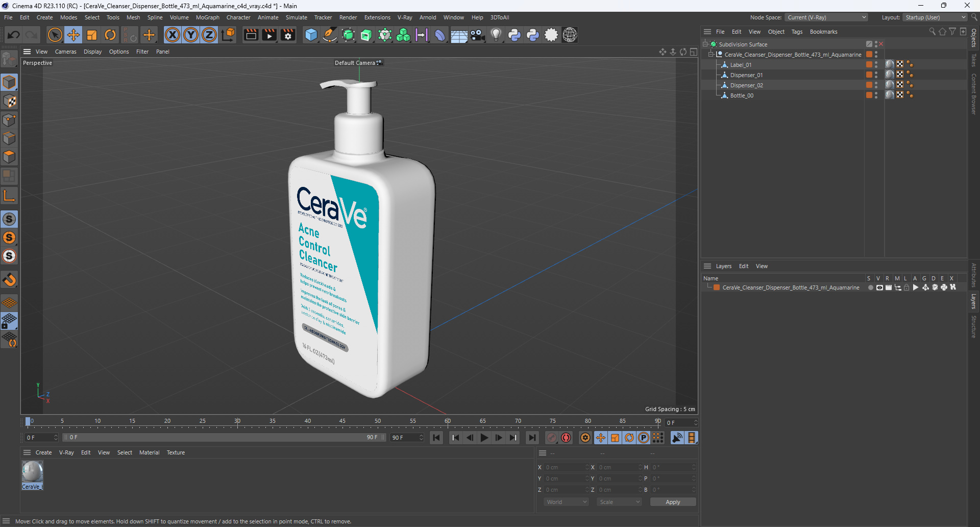Open the Scale mode dropdown

(620, 502)
